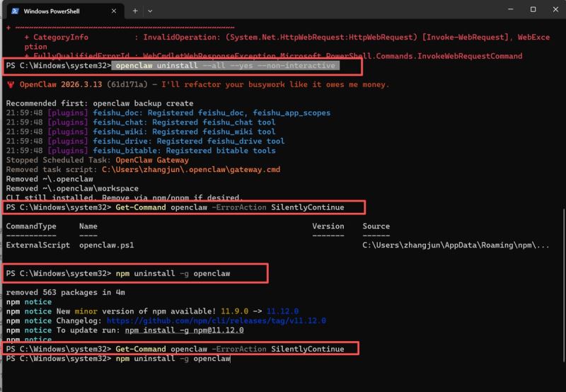The height and width of the screenshot is (392, 566).
Task: Click the 'openclaw uninstall --all --yes --non-interactive' command
Action: point(226,65)
